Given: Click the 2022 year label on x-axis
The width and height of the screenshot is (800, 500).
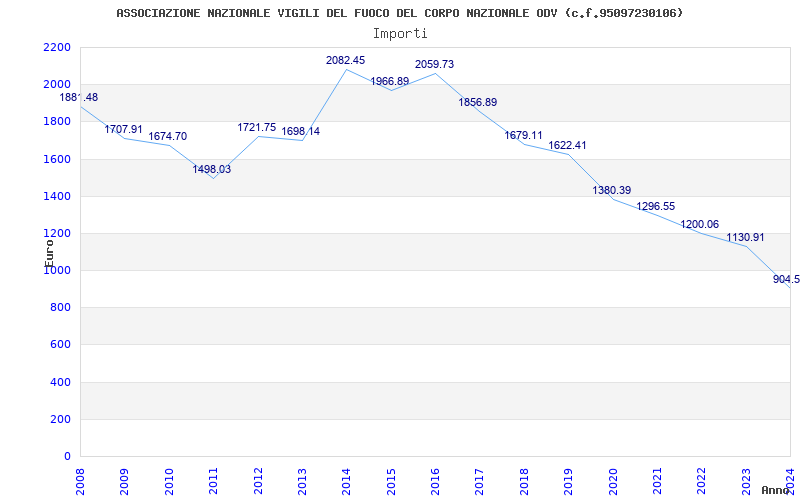Looking at the screenshot, I should point(702,481).
